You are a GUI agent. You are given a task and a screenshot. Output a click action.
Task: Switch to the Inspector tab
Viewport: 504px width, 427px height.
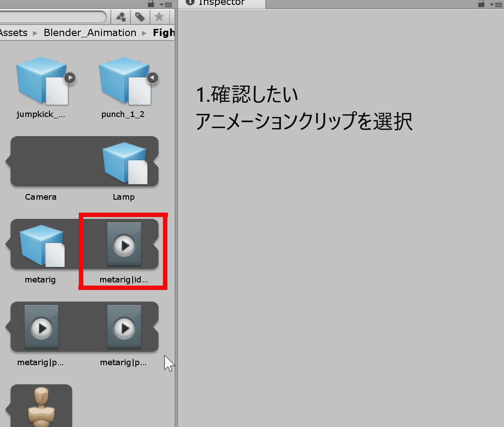(221, 3)
